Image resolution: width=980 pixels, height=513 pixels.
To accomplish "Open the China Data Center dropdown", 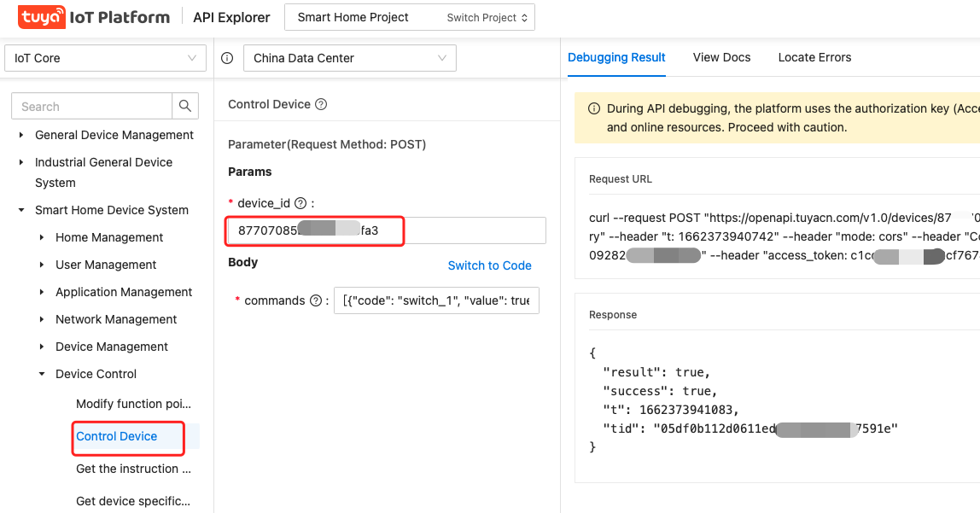I will point(349,58).
